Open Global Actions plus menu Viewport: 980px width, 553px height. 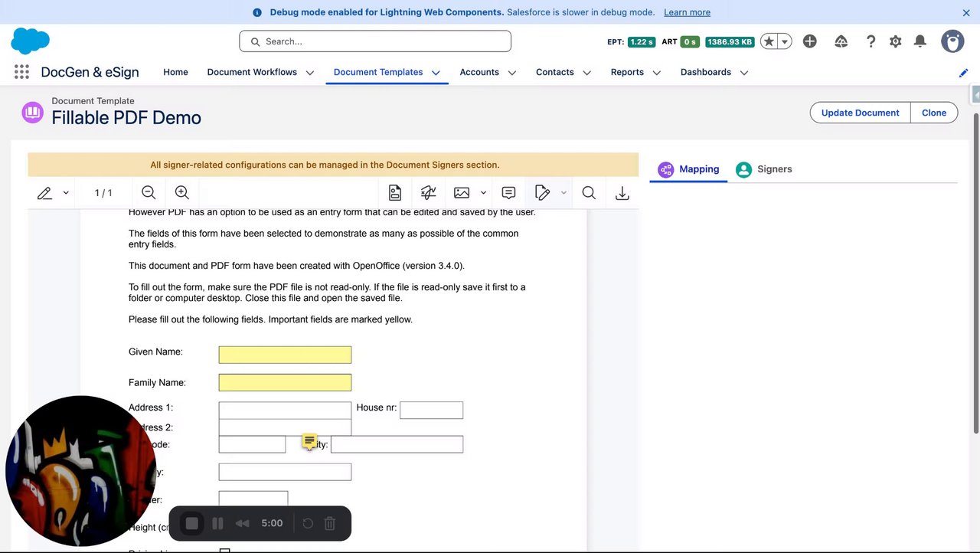810,41
